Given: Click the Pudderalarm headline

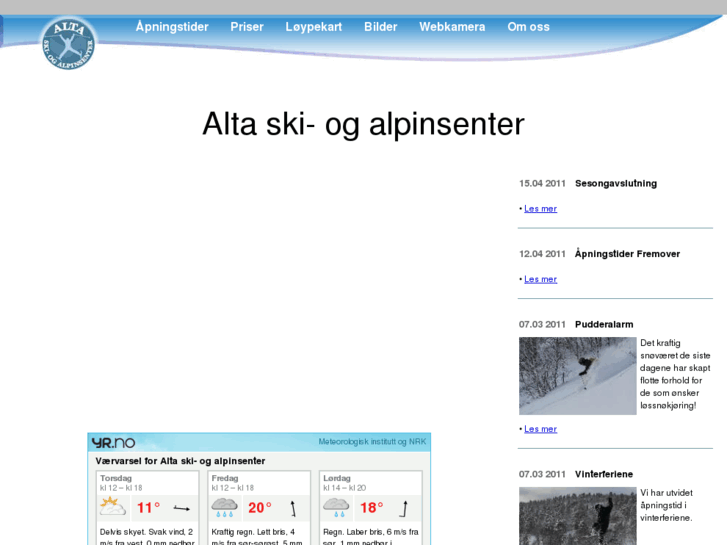Looking at the screenshot, I should [604, 324].
